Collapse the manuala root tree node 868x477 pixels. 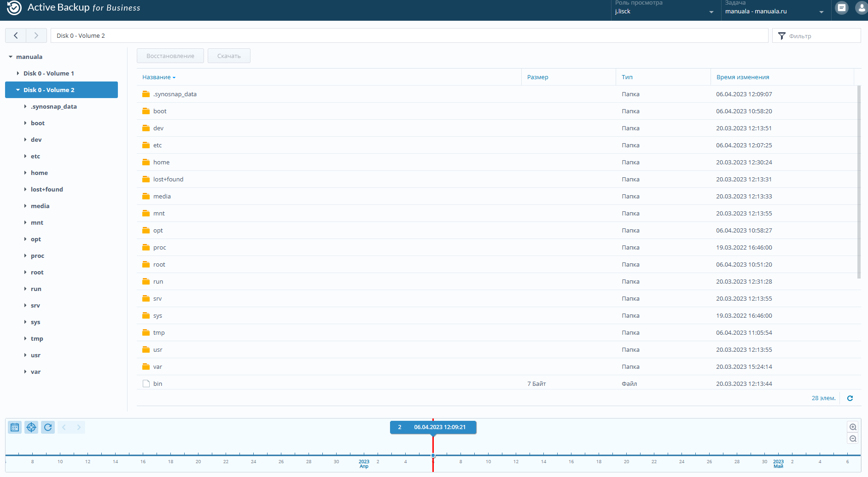11,57
